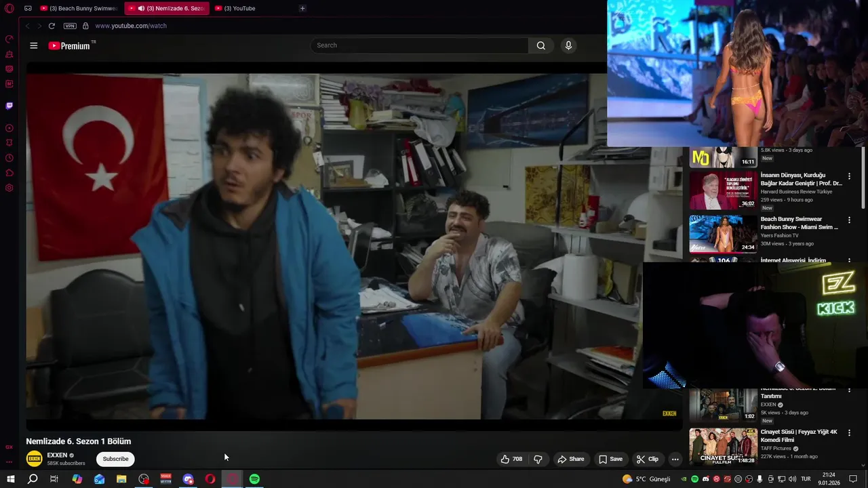Open options menu for Beach Bunny video
Viewport: 868px width, 488px height.
pyautogui.click(x=849, y=220)
